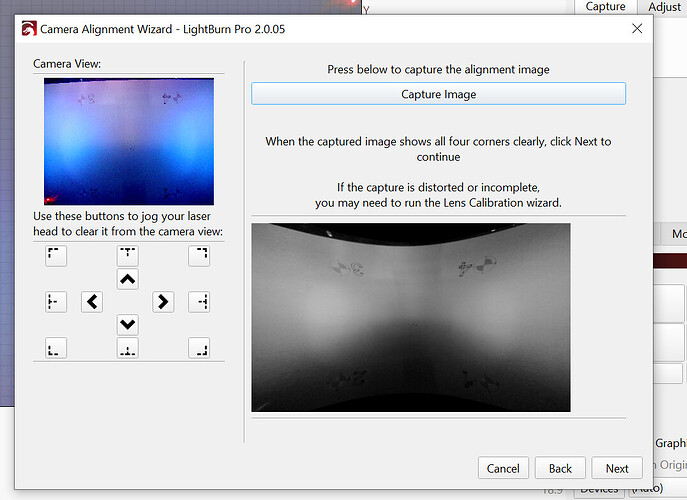Click Next to continue the wizard
The height and width of the screenshot is (500, 687).
click(x=617, y=468)
